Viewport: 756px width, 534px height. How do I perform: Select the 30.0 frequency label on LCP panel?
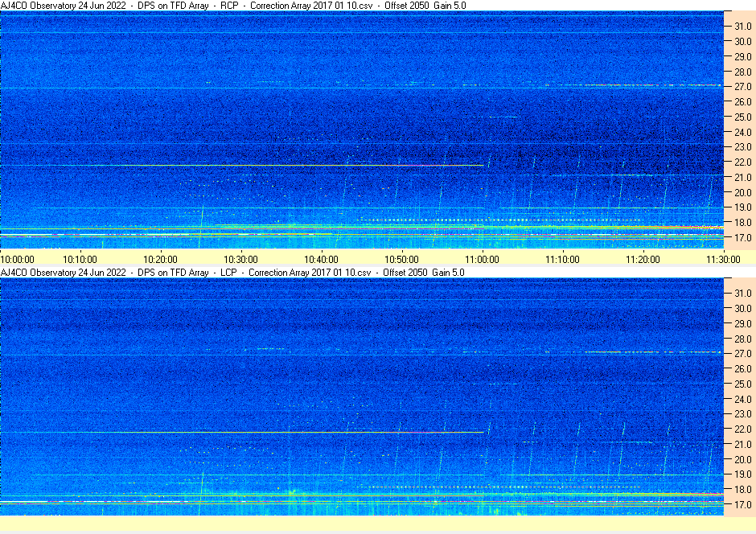click(x=742, y=309)
